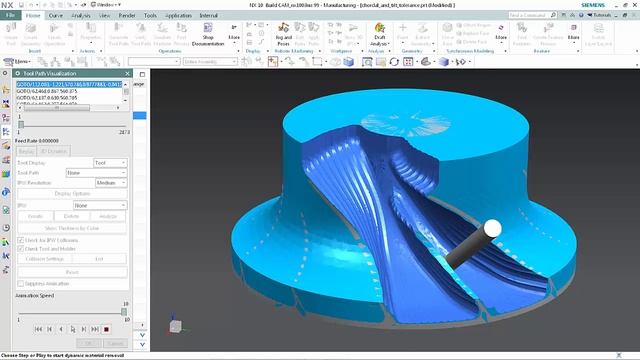This screenshot has width=640, height=360.
Task: Open Jog and Poses robotic tool
Action: (x=283, y=34)
